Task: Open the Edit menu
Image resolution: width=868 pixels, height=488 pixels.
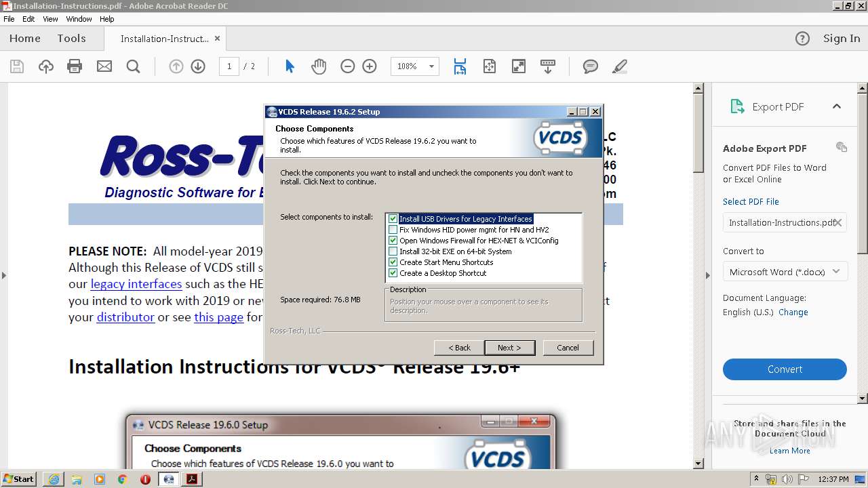Action: [x=28, y=19]
